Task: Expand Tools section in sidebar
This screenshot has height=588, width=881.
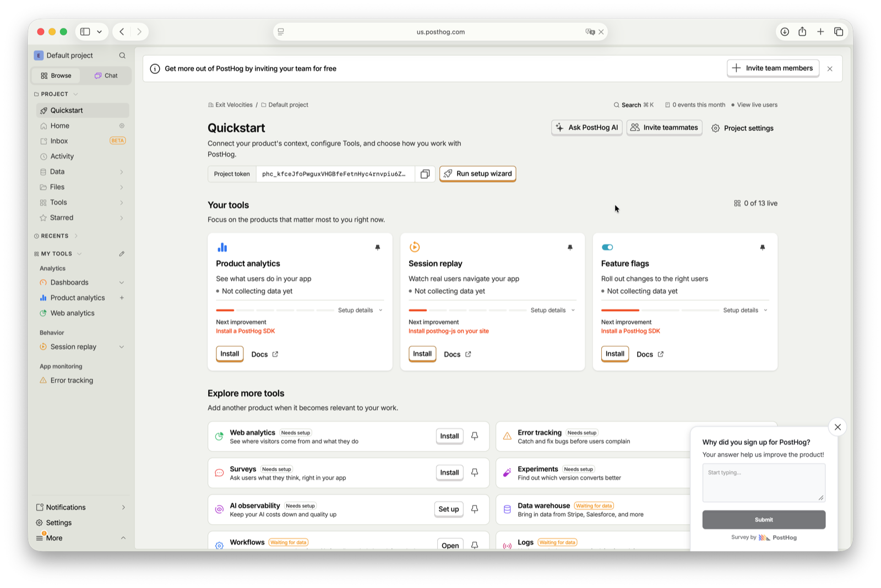Action: 122,203
